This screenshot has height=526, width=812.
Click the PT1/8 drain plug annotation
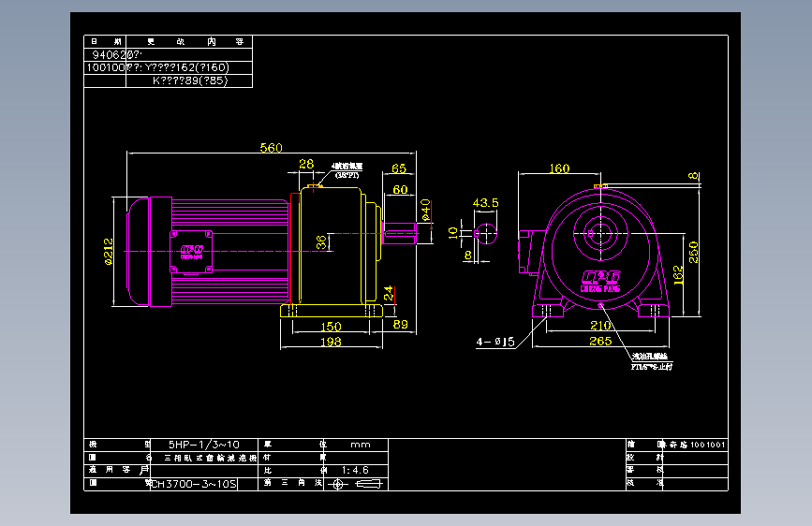click(x=652, y=367)
